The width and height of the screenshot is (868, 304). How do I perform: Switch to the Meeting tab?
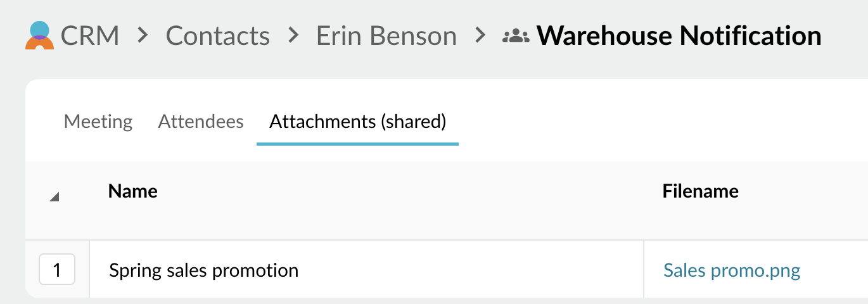98,121
